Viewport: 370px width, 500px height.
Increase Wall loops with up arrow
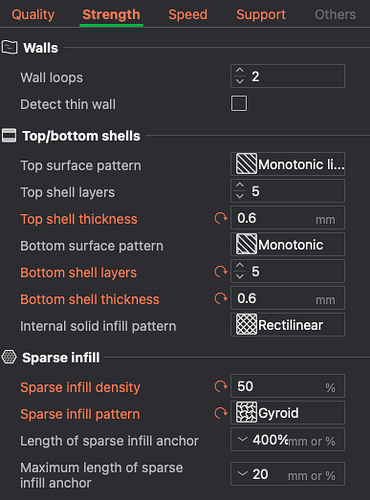[x=240, y=71]
